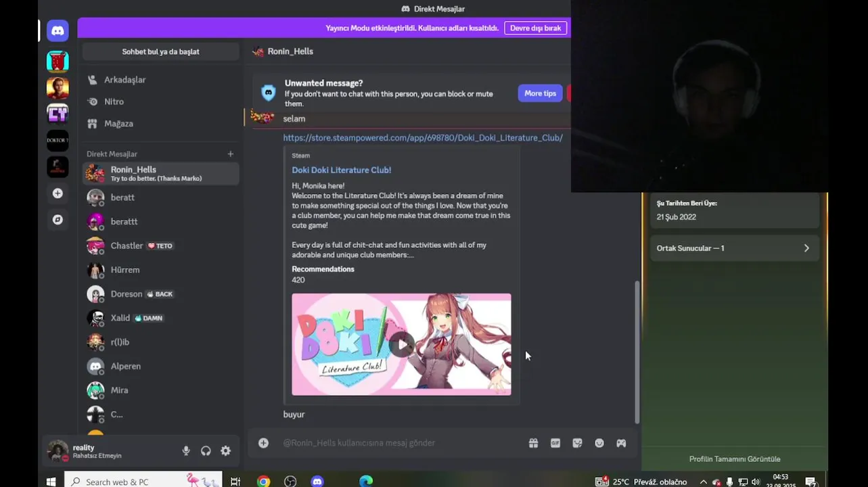Click the chat scrollbar
Screen dimensions: 868x487
pos(637,352)
